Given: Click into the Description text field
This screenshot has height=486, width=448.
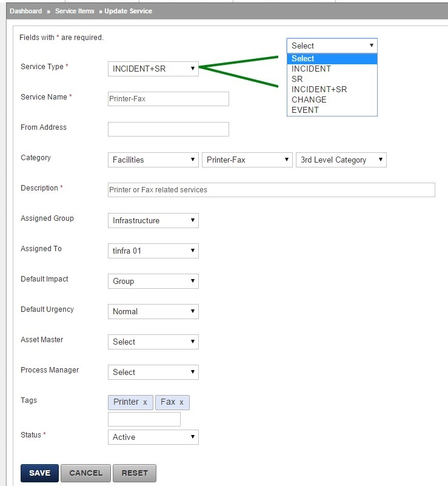Looking at the screenshot, I should 272,190.
